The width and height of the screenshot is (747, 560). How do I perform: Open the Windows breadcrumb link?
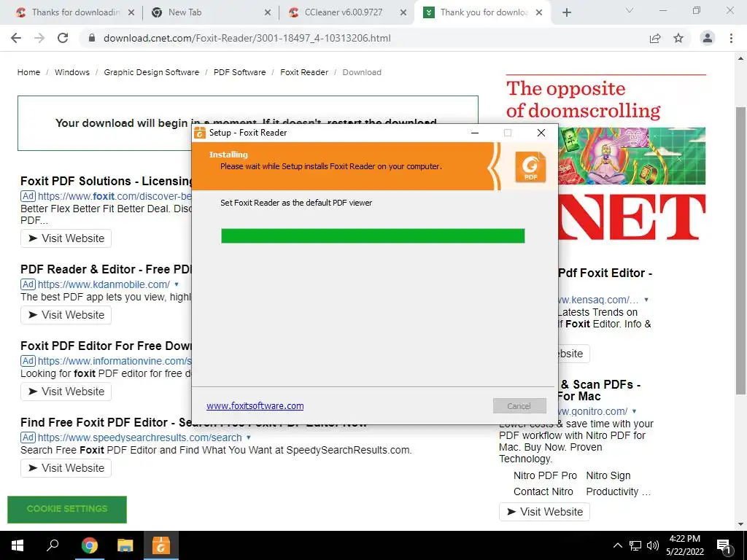pyautogui.click(x=72, y=72)
